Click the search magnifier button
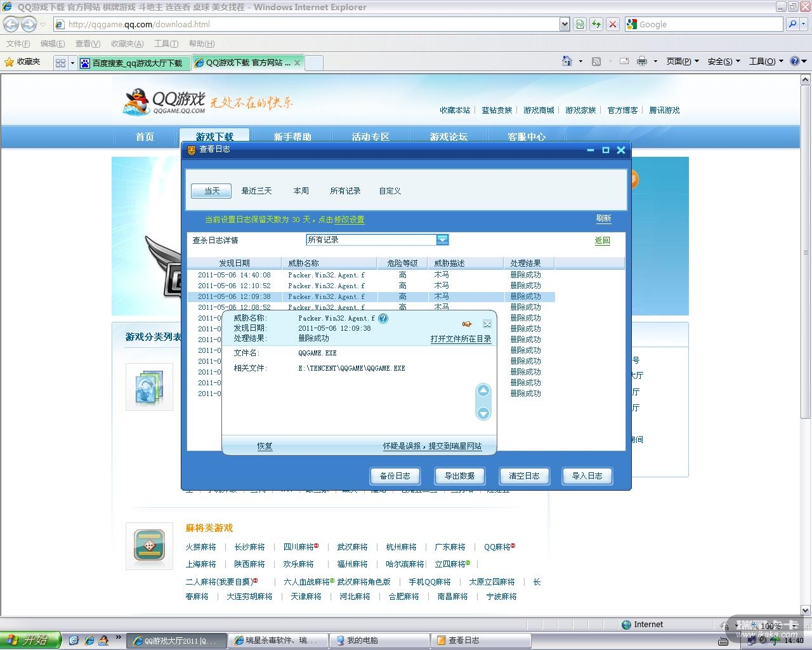The image size is (812, 650). coord(792,24)
